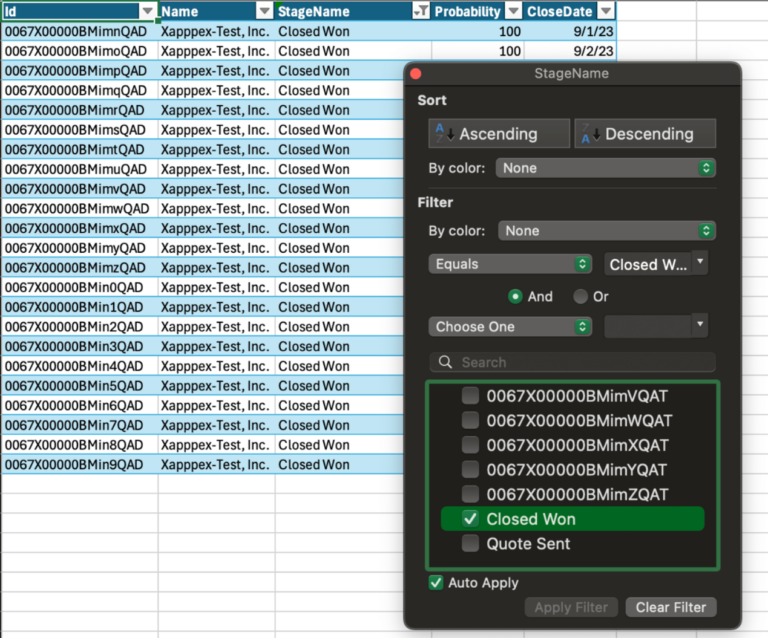Click the Clear Filter button
The height and width of the screenshot is (638, 768).
click(671, 607)
